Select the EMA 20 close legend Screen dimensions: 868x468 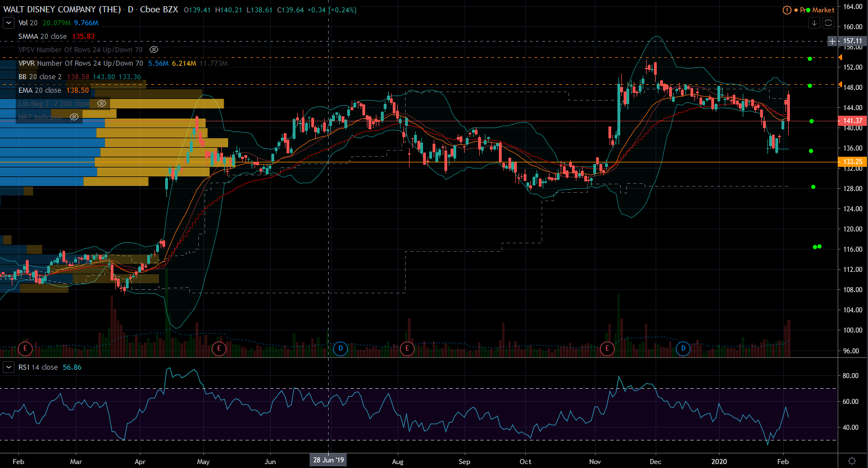(x=40, y=90)
